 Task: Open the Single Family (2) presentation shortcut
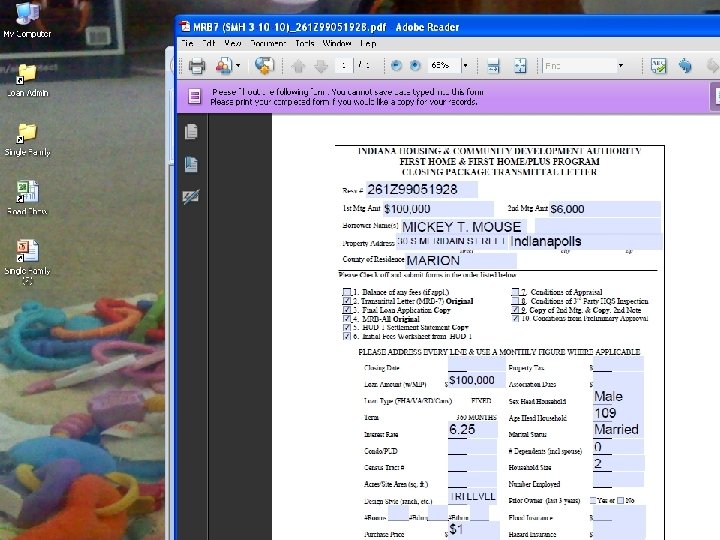(x=27, y=262)
